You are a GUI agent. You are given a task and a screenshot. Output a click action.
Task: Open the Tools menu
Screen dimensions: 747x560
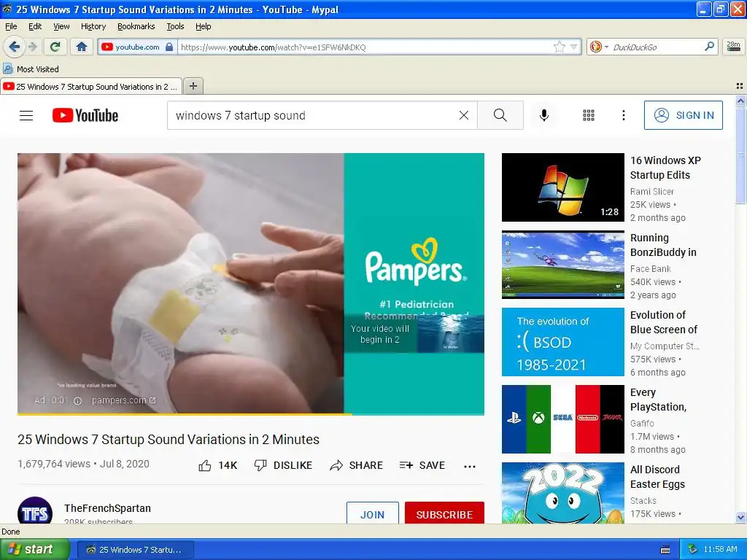(175, 26)
